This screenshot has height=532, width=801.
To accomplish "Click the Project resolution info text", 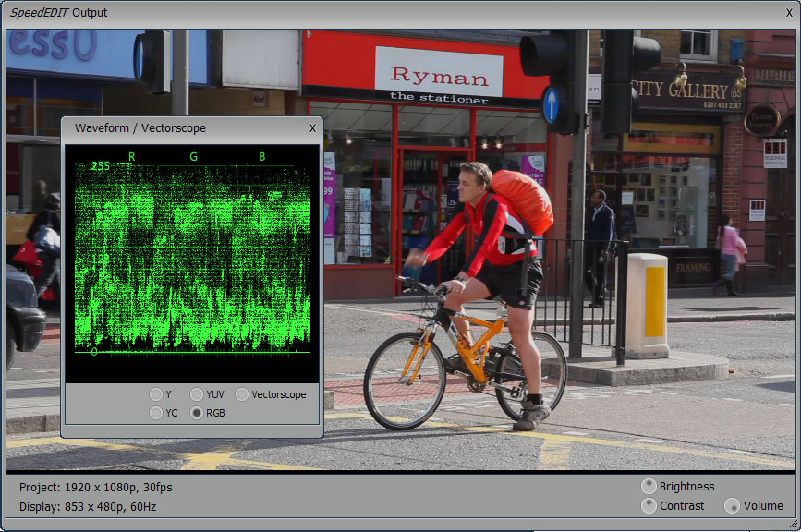I will coord(95,487).
